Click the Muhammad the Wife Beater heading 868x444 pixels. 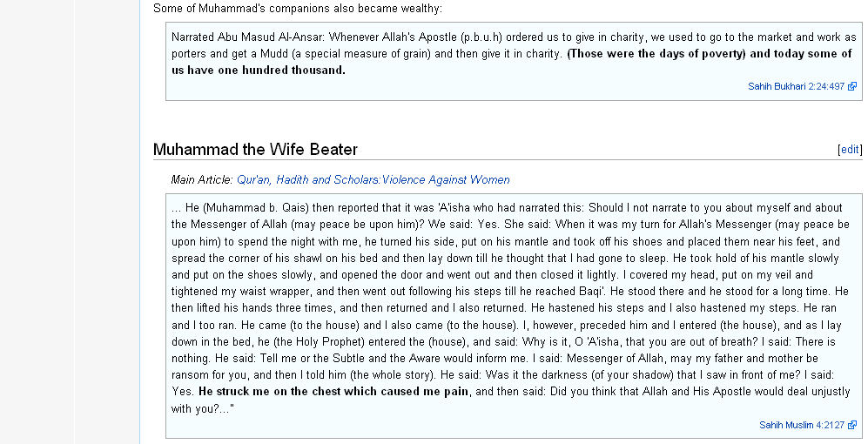tap(255, 150)
